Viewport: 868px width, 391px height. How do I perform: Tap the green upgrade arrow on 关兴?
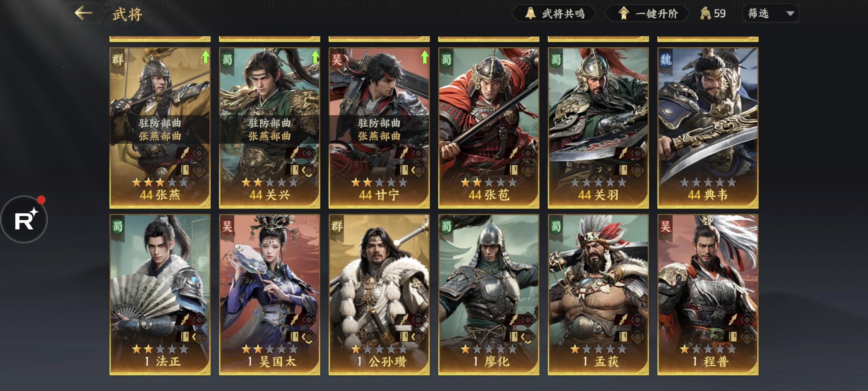[314, 57]
